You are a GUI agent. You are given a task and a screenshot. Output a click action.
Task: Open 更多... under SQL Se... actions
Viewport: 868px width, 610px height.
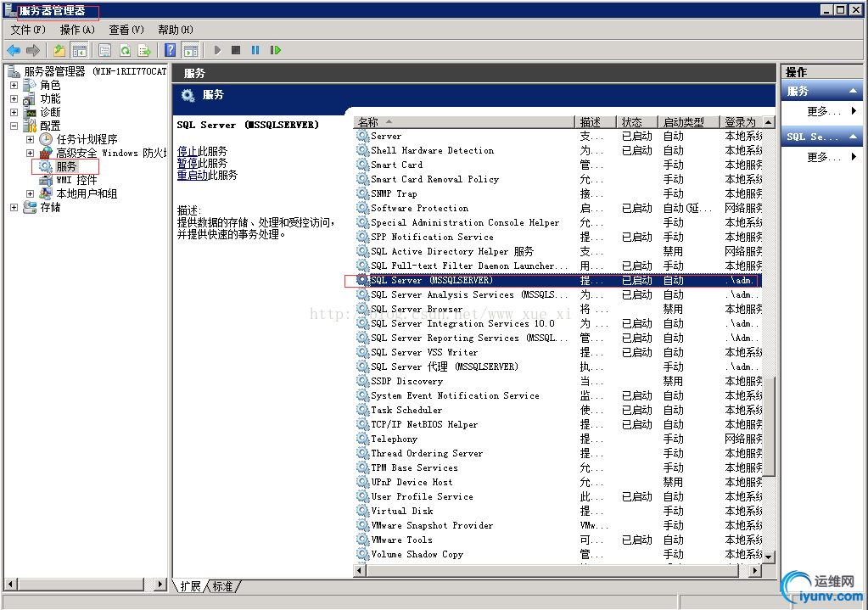[824, 157]
